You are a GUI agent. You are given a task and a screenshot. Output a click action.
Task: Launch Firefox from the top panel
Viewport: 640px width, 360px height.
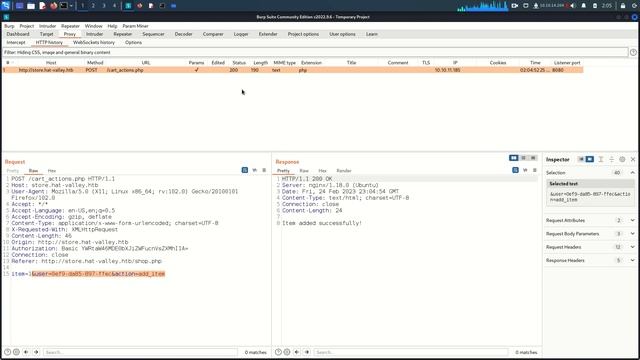tap(53, 6)
